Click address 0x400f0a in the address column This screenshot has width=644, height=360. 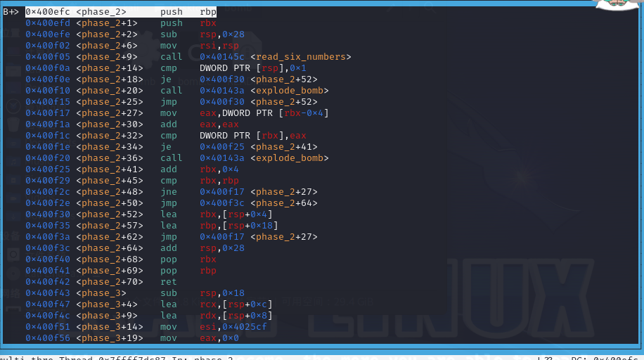(x=48, y=68)
